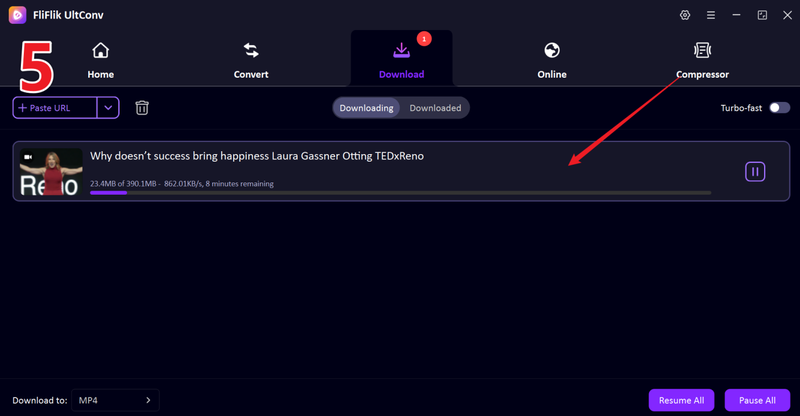Switch to the Convert tab
Screen dimensions: 800x416
pos(251,60)
